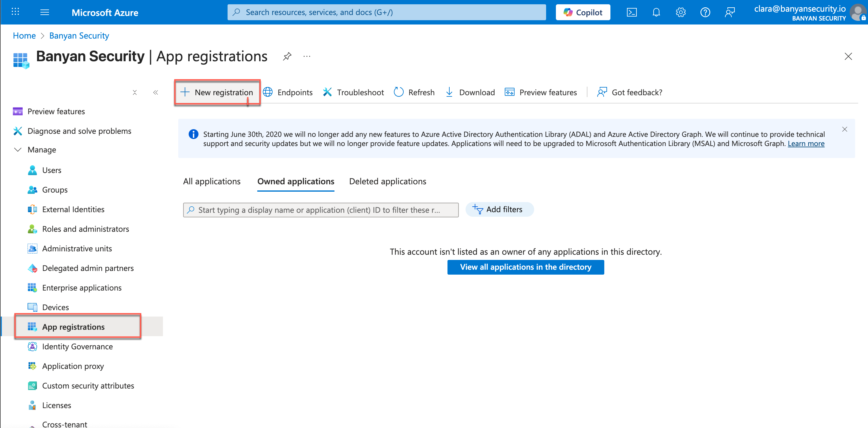Image resolution: width=868 pixels, height=428 pixels.
Task: Click the application filter search field
Action: (320, 210)
